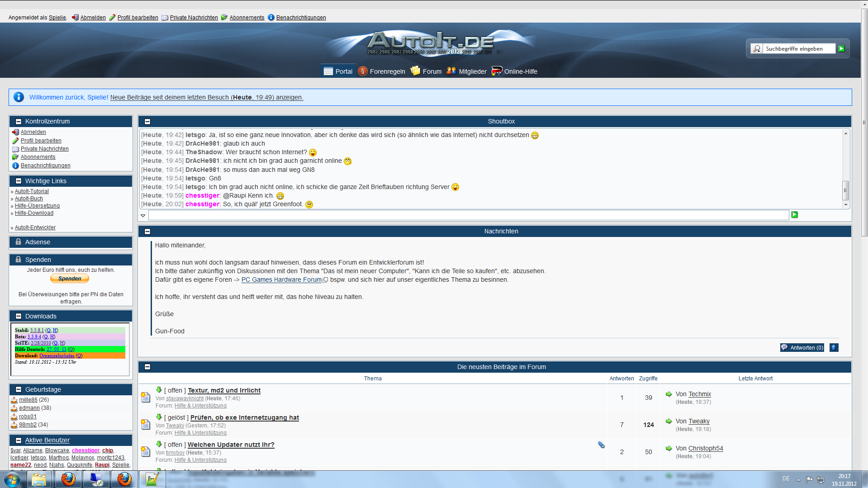Click the blue scroll-to-top arrow icon
This screenshot has height=488, width=868.
834,347
